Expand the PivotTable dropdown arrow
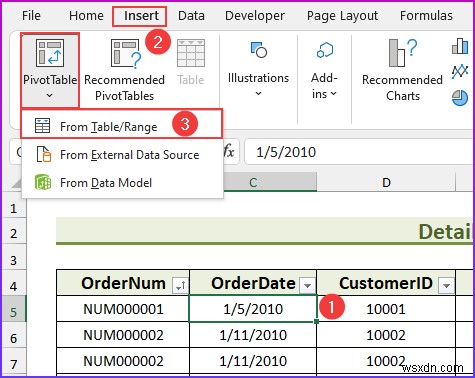475x378 pixels. click(x=50, y=96)
